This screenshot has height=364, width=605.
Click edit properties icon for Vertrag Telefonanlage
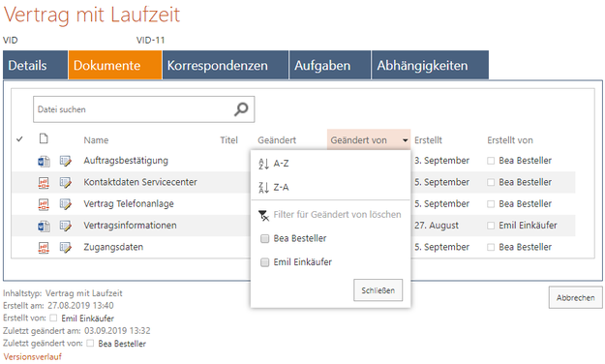[66, 204]
